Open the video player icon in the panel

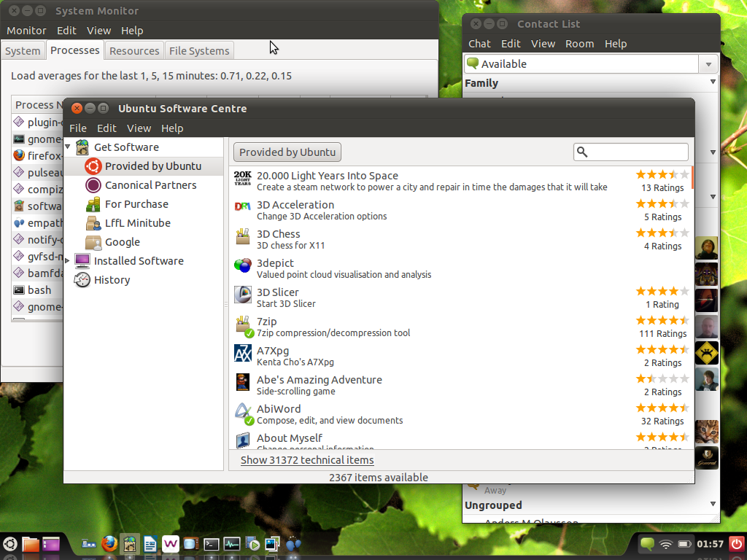(x=252, y=544)
